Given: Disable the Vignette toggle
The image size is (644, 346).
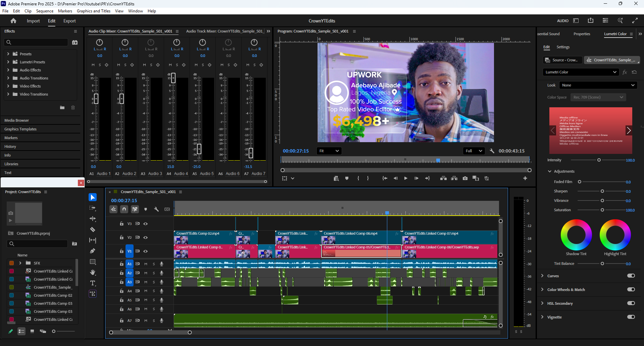Looking at the screenshot, I should (631, 317).
